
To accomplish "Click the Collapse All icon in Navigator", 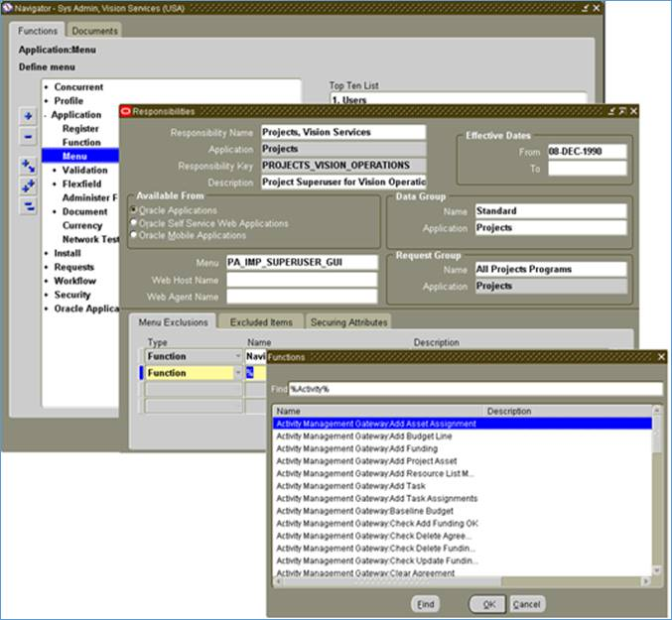I will pos(28,206).
